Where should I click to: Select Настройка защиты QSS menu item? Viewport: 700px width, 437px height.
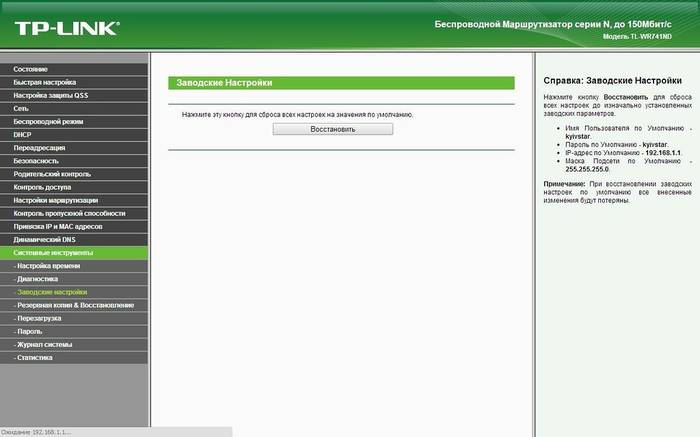click(74, 96)
